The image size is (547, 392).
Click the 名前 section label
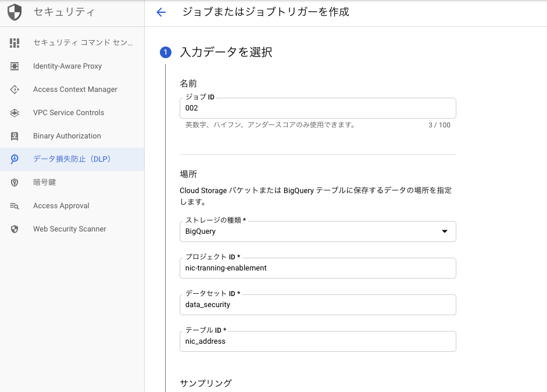(x=188, y=83)
